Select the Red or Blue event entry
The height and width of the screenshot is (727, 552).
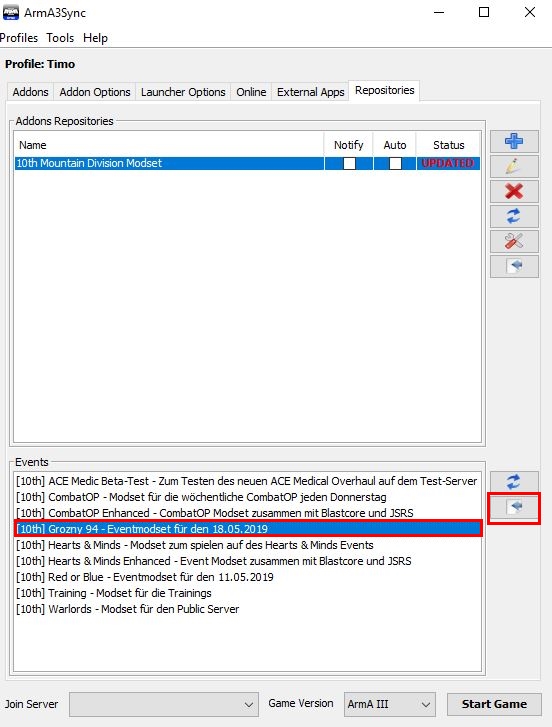(x=145, y=577)
